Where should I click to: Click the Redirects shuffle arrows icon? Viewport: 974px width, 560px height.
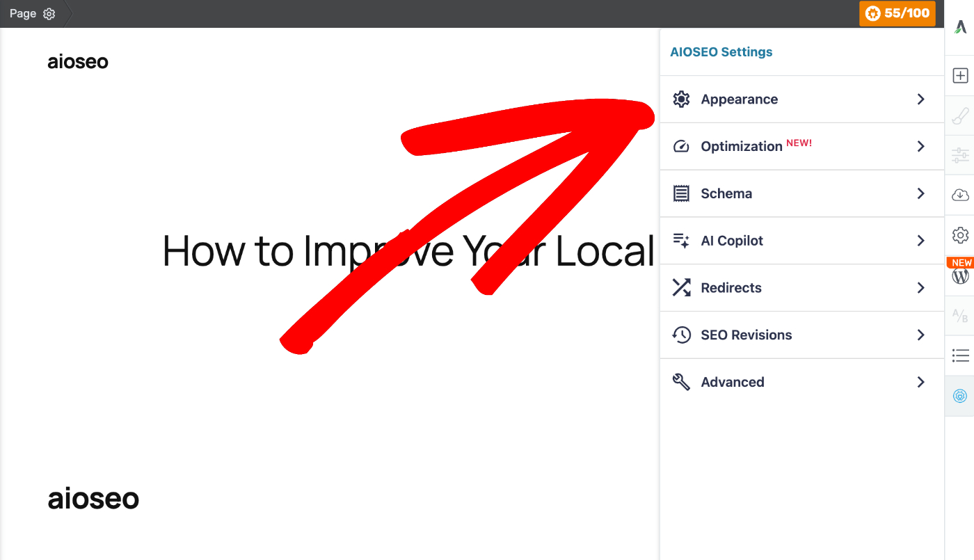[681, 288]
